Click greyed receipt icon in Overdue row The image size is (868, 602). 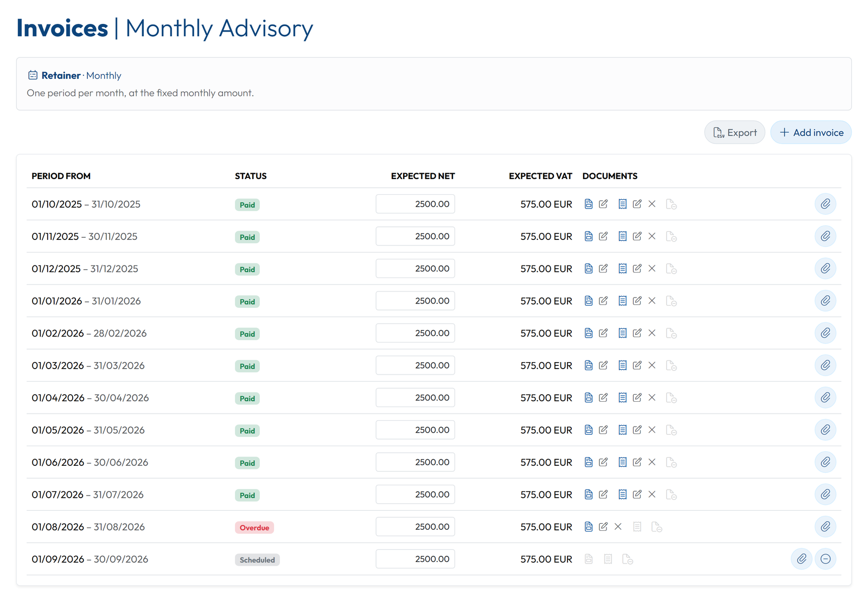pos(637,527)
